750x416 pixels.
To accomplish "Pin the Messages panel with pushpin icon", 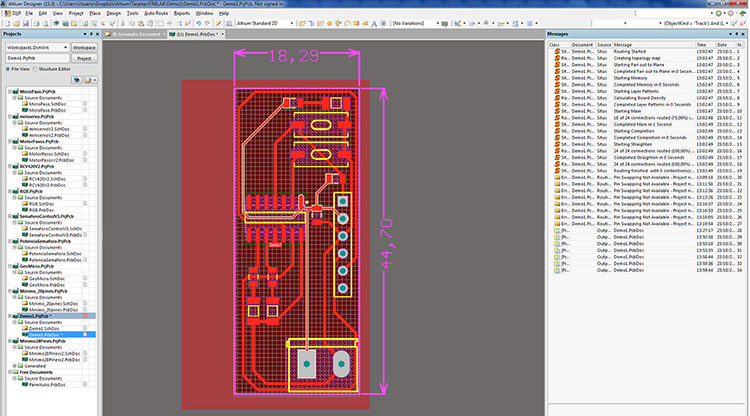I will point(735,34).
